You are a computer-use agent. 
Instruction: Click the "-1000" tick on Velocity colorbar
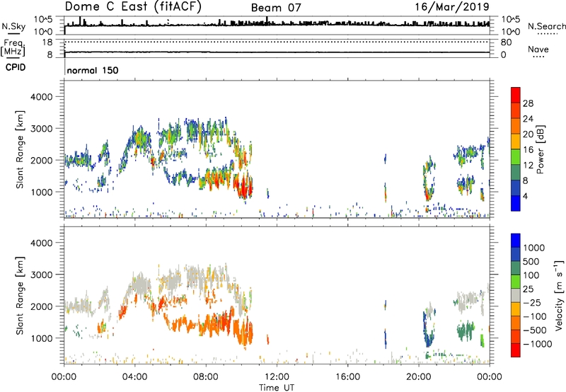pyautogui.click(x=537, y=344)
